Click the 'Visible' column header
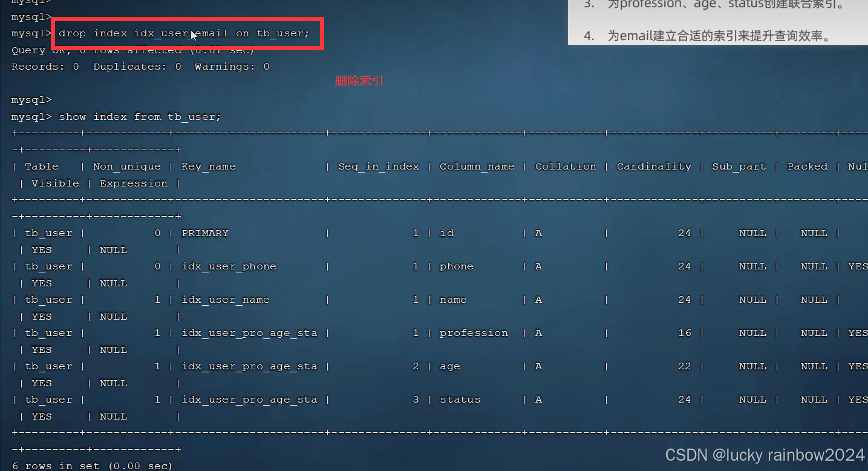Image resolution: width=868 pixels, height=471 pixels. click(x=55, y=183)
